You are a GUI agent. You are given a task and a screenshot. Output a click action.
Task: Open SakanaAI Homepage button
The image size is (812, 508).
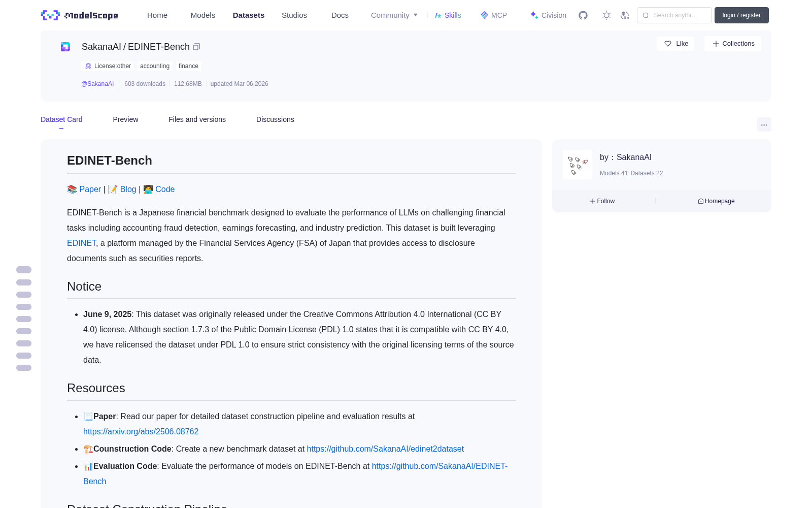[x=716, y=201]
